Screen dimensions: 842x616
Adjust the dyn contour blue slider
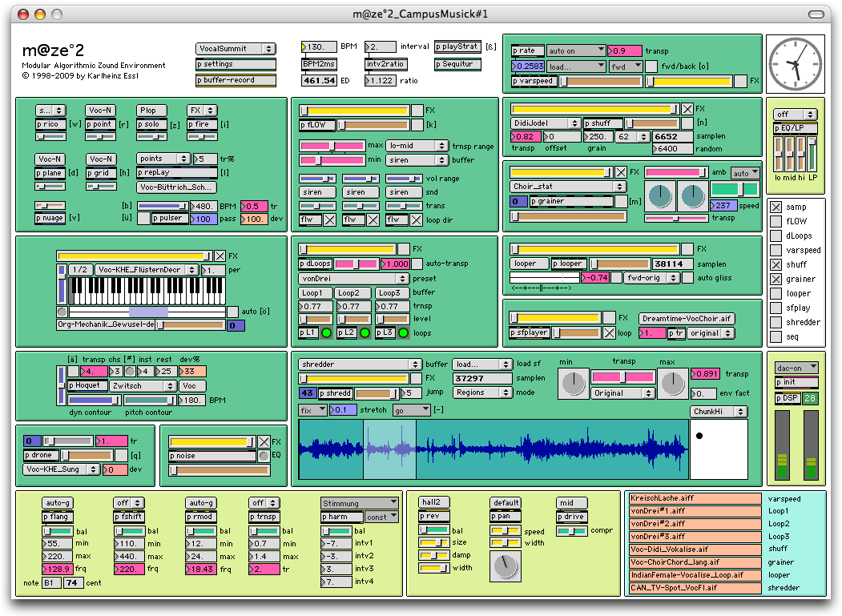(94, 400)
